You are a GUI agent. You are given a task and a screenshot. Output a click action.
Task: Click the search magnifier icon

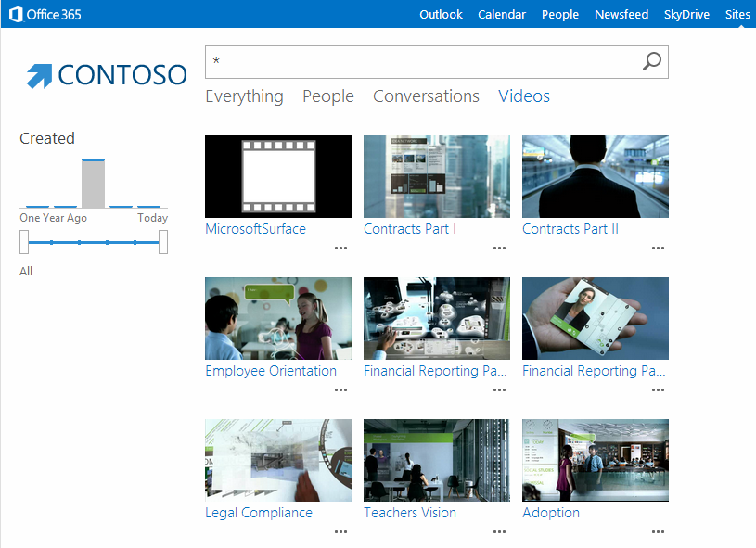pyautogui.click(x=652, y=61)
